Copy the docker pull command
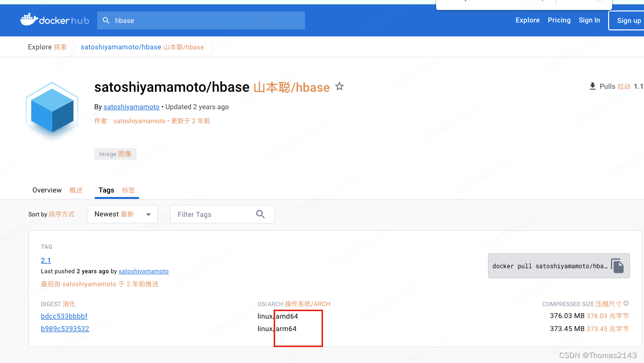This screenshot has width=644, height=363. point(618,265)
